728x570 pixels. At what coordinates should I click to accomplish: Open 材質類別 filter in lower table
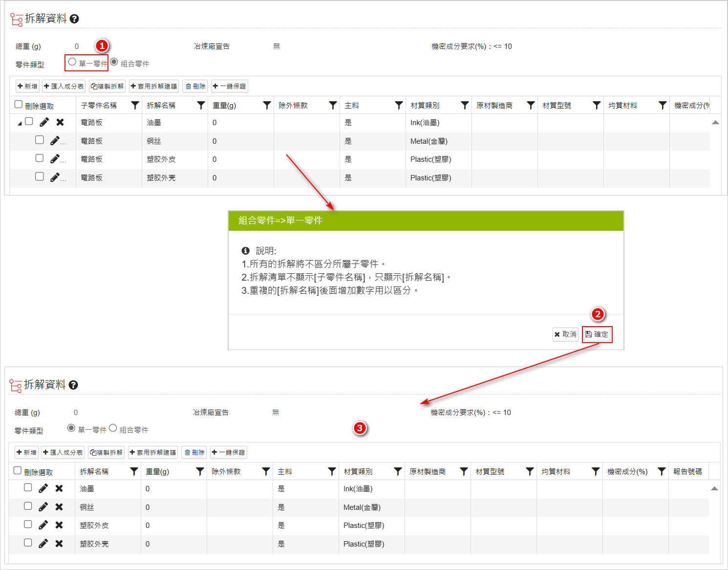click(398, 471)
